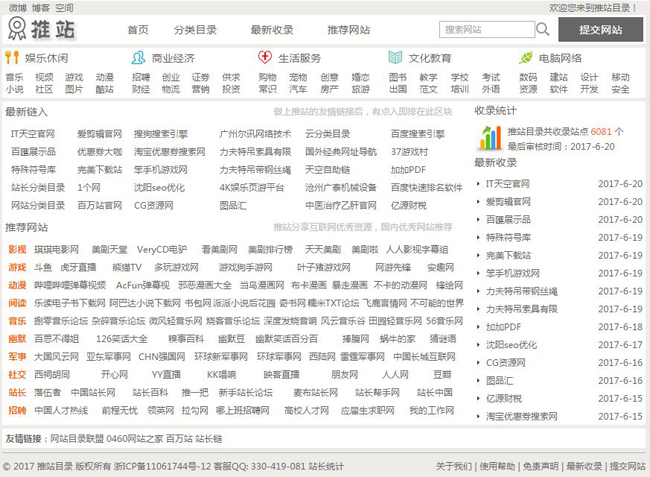
Task: Select 推荐网站 in the navigation bar
Action: 349,30
